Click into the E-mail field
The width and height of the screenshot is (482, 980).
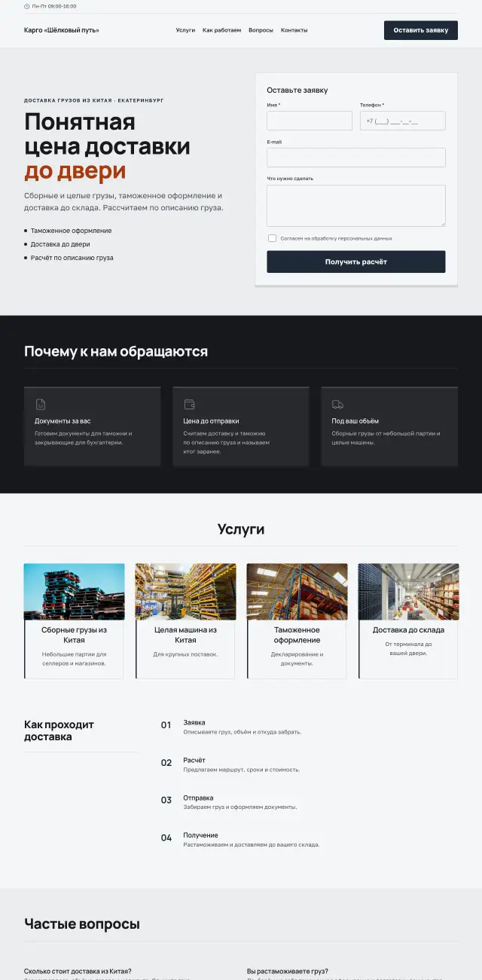pos(356,158)
